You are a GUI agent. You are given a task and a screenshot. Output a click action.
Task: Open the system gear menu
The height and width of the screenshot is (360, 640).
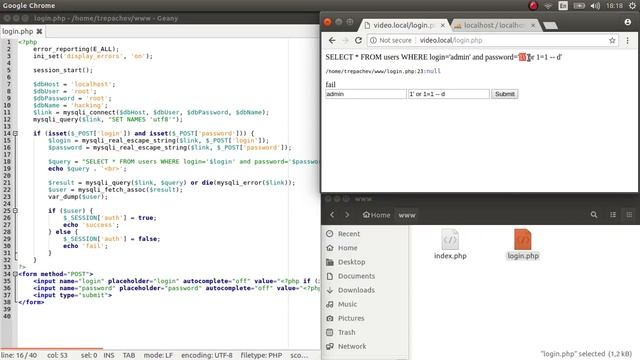(x=633, y=6)
